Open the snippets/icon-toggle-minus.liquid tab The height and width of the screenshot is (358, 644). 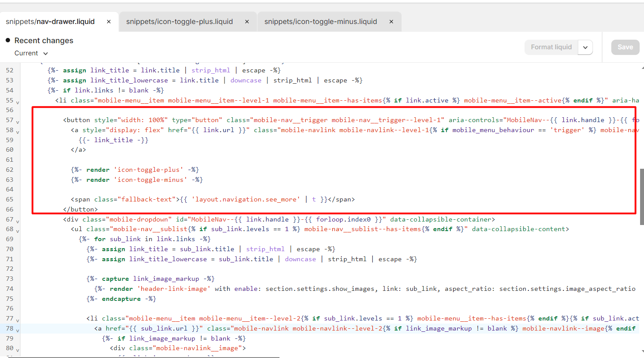click(x=320, y=22)
